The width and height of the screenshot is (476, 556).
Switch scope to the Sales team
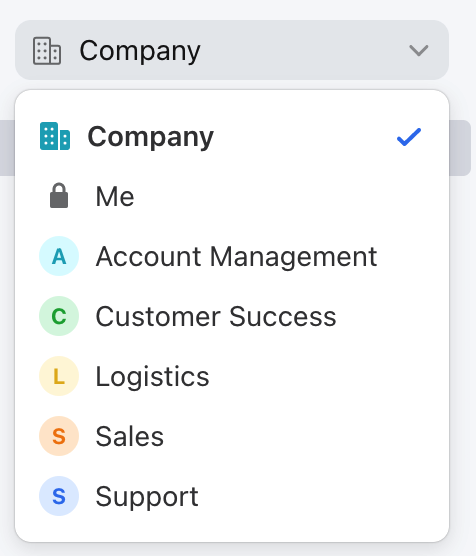click(x=232, y=436)
